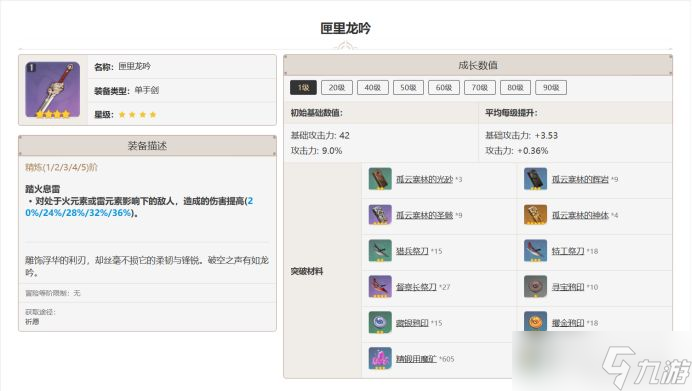This screenshot has height=391, width=692.
Task: Click the 精锻用魔矿 ore icon
Action: (380, 358)
